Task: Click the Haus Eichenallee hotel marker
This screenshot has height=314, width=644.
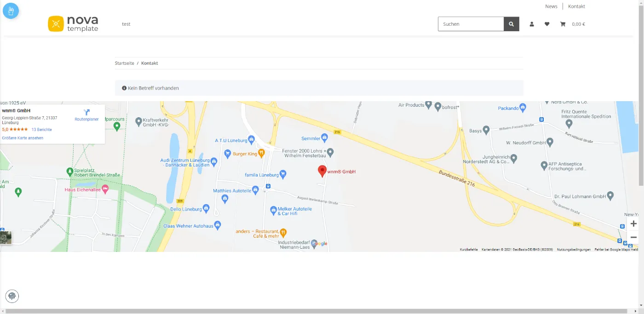Action: (x=105, y=188)
